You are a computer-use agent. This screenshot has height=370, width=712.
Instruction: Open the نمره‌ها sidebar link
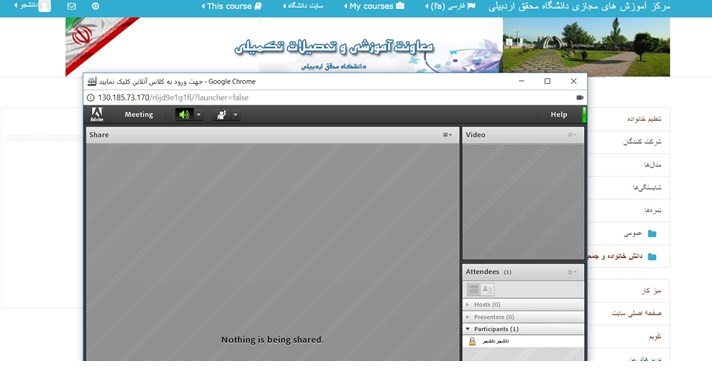(x=653, y=210)
